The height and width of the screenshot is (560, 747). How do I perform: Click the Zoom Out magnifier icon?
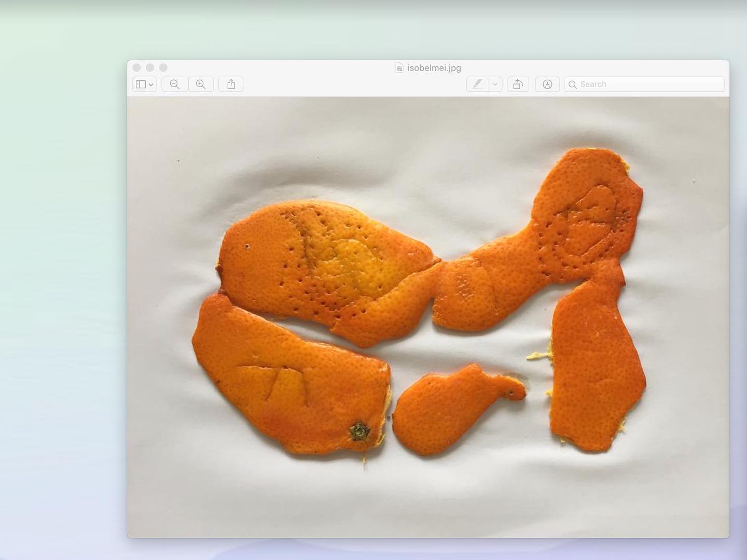point(175,85)
